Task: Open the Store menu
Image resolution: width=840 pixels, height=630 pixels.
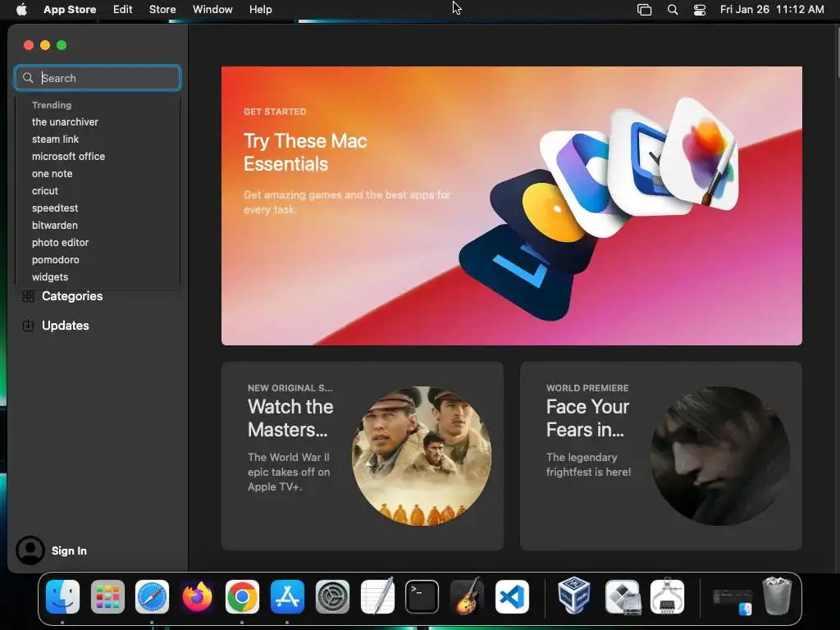Action: 162,10
